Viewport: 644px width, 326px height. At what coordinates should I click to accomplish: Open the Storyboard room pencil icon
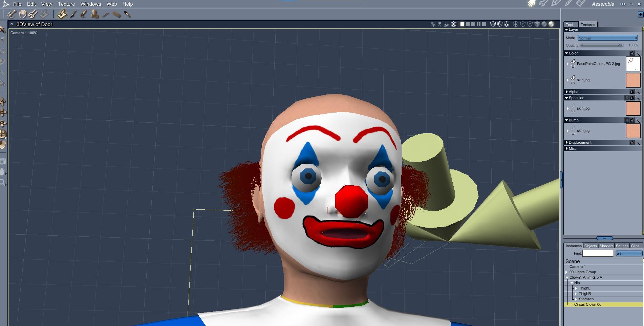(x=556, y=4)
